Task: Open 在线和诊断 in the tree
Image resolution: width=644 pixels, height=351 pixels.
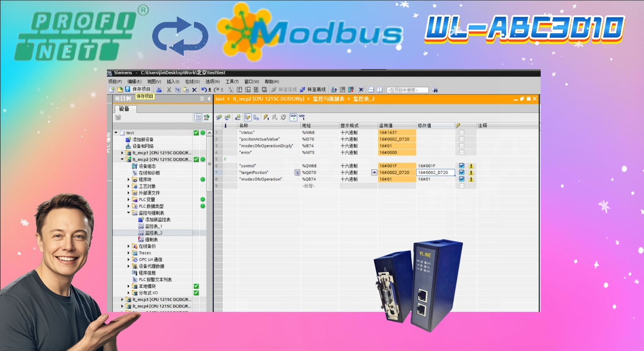Action: pos(146,173)
